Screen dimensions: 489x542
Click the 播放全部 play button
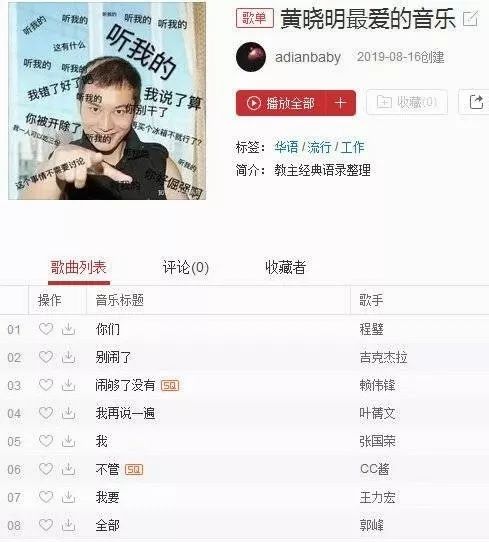(x=281, y=103)
